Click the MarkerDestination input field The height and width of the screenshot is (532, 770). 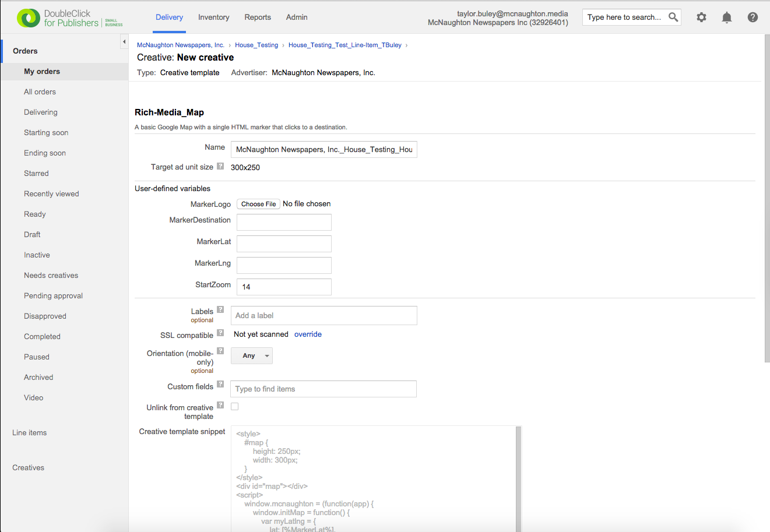point(284,222)
